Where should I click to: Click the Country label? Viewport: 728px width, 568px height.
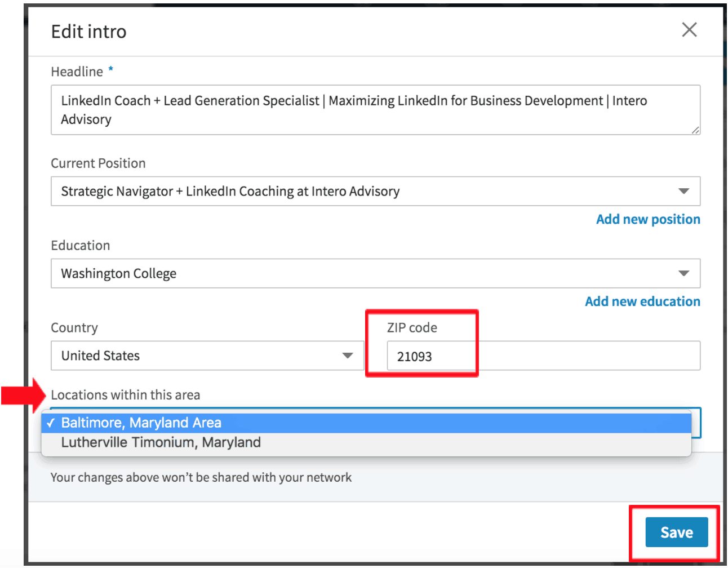(x=74, y=327)
